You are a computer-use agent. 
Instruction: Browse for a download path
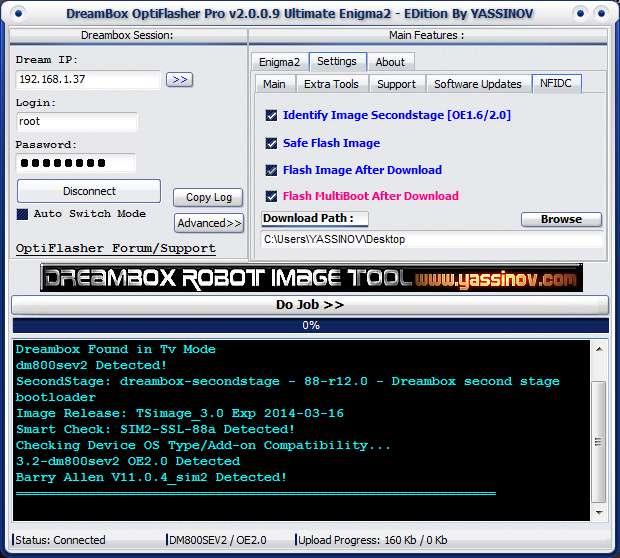[x=561, y=219]
